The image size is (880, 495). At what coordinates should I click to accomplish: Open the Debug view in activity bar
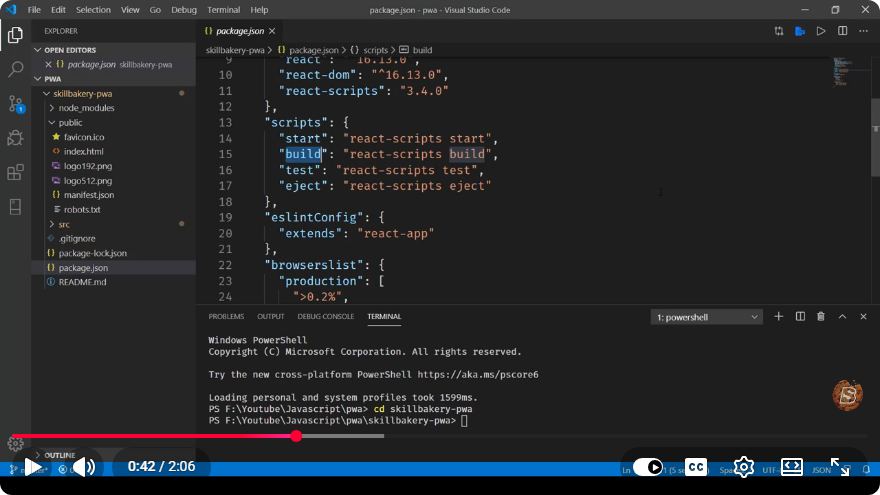[15, 138]
